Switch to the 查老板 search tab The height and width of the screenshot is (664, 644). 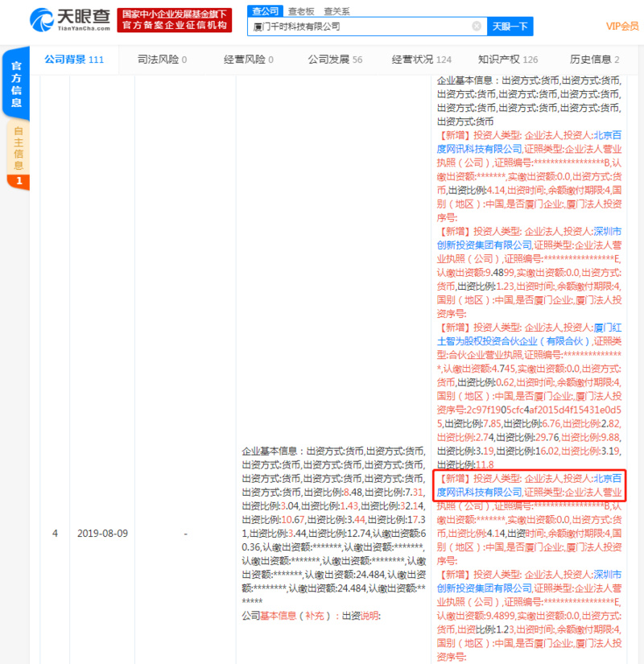pyautogui.click(x=300, y=10)
